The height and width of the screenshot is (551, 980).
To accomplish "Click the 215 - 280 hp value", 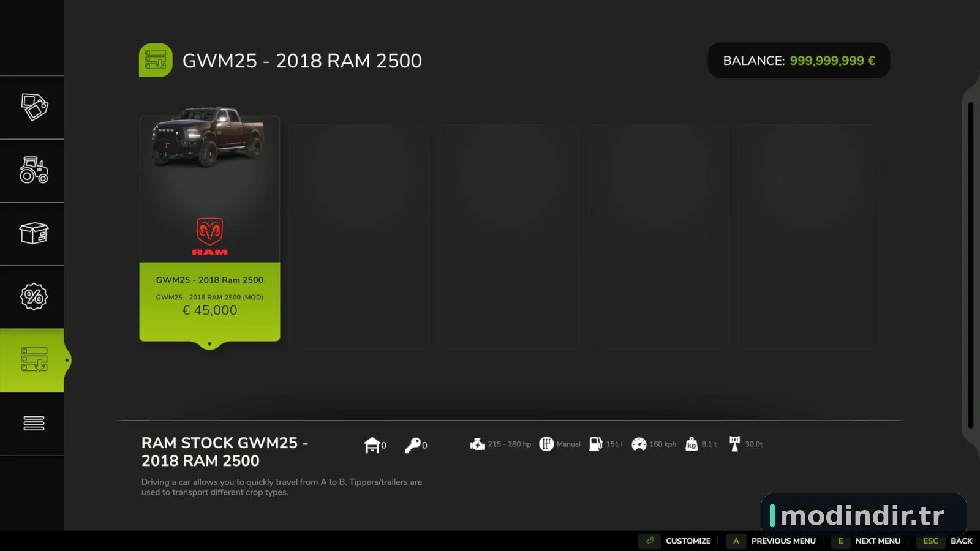I will pyautogui.click(x=510, y=444).
